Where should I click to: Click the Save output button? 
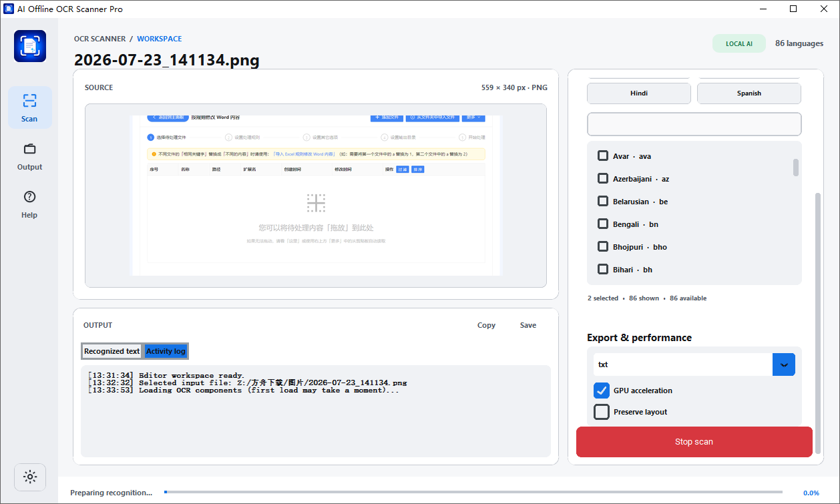point(528,325)
